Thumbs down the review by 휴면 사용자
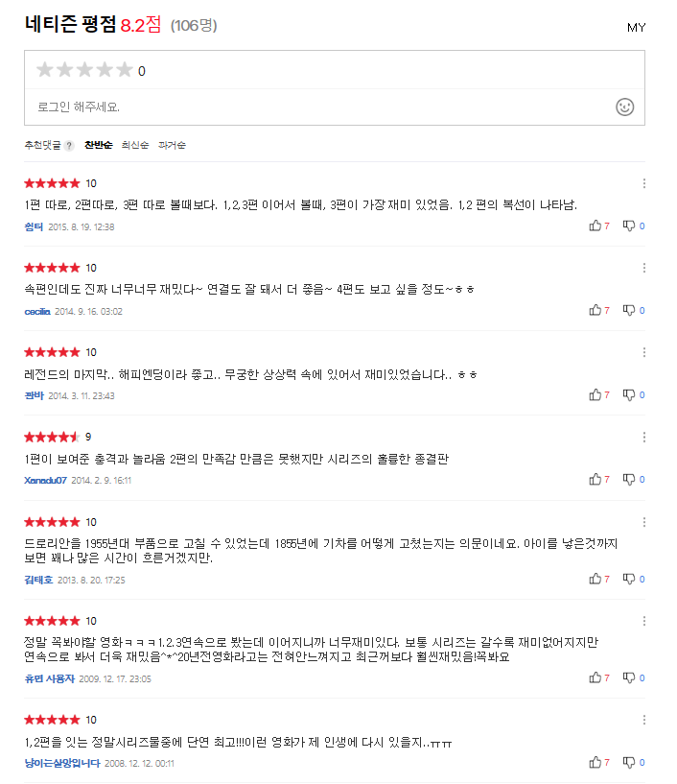 pos(629,677)
